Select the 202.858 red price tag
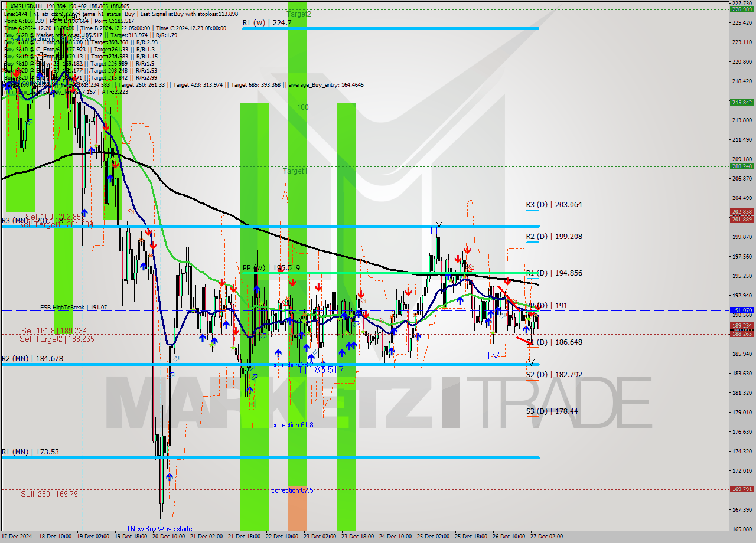Screen dimensions: 756x543 742,211
